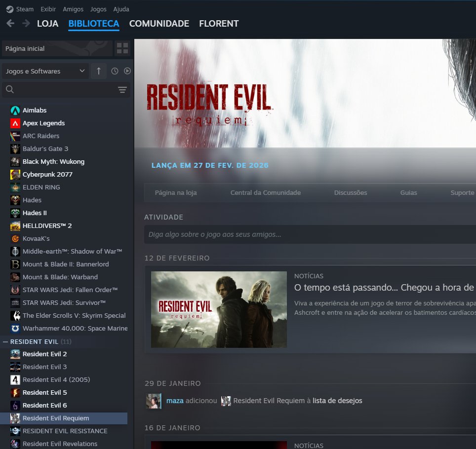This screenshot has width=476, height=449.
Task: Click the KovaaK's orange icon
Action: (x=15, y=238)
